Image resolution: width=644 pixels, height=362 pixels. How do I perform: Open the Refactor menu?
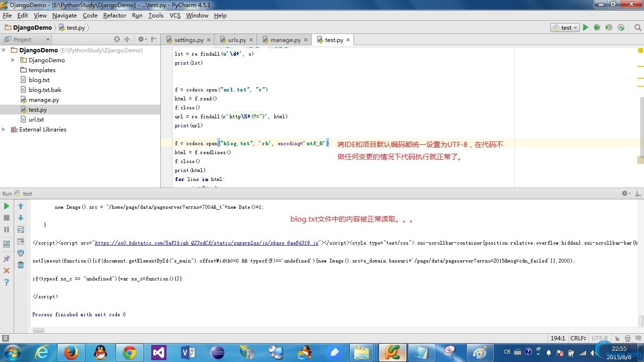tap(115, 16)
